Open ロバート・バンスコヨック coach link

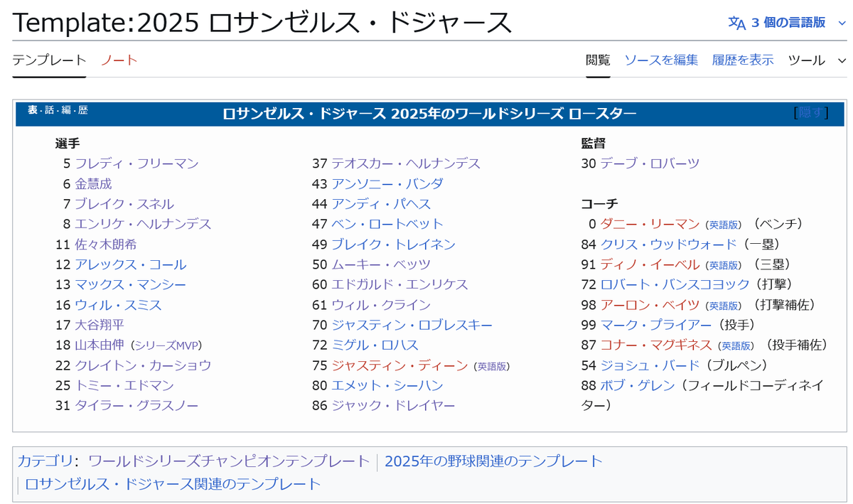(675, 284)
